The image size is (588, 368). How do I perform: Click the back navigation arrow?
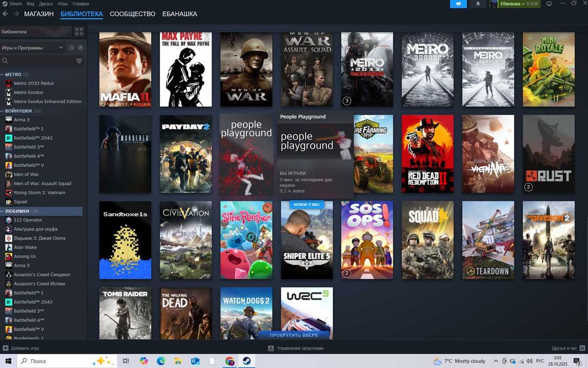tap(5, 14)
